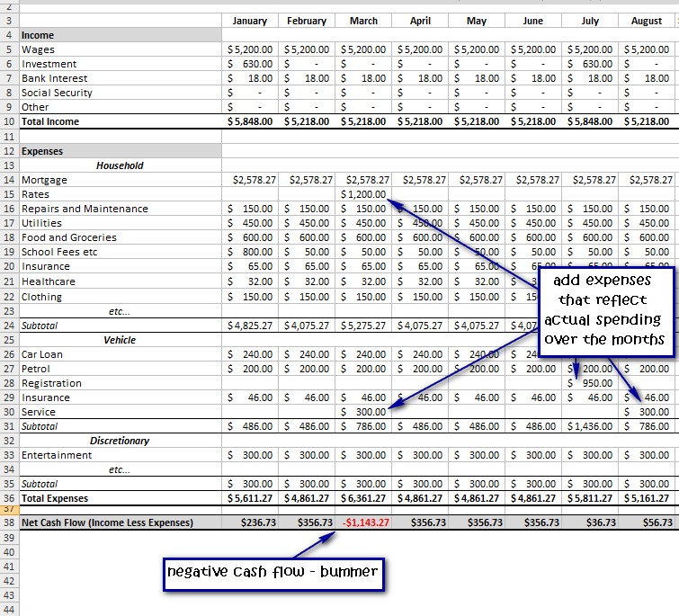Select January Total Income $5,848.00

(x=250, y=121)
